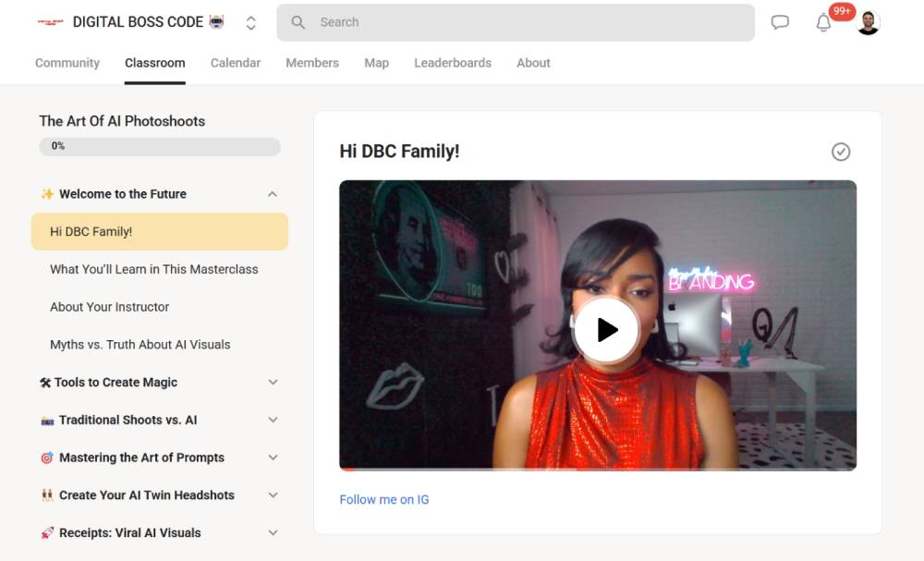Select the Classroom tab
Viewport: 924px width, 561px height.
pyautogui.click(x=155, y=63)
